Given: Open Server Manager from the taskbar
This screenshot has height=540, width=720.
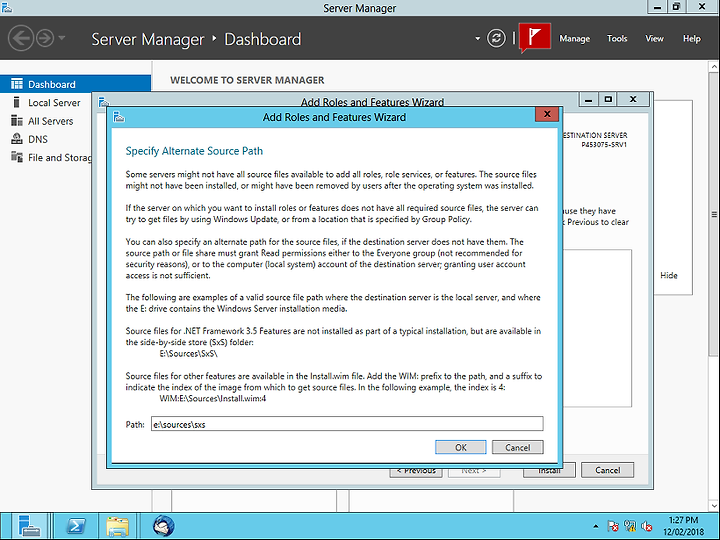Looking at the screenshot, I should [29, 526].
